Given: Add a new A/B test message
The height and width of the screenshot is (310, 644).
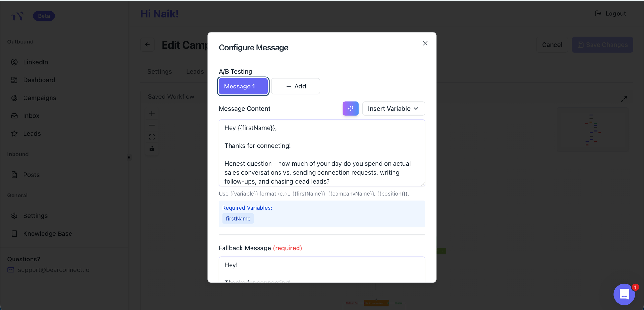Looking at the screenshot, I should pos(296,86).
